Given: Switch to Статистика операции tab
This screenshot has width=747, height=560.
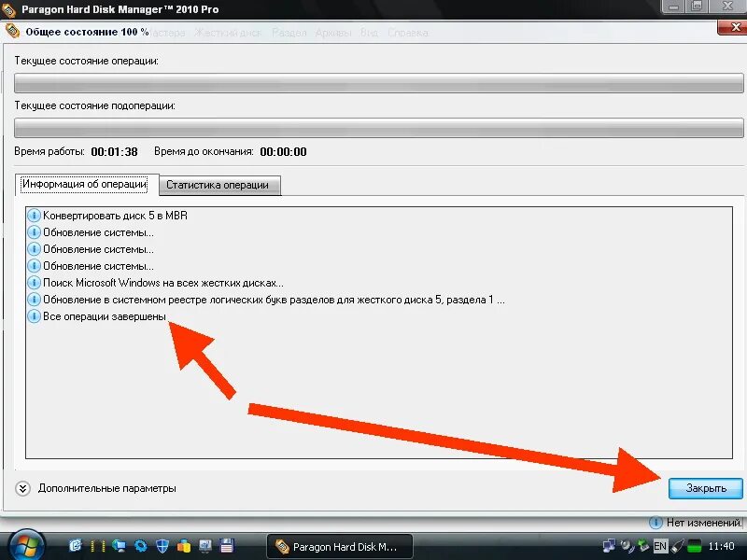Looking at the screenshot, I should [218, 185].
